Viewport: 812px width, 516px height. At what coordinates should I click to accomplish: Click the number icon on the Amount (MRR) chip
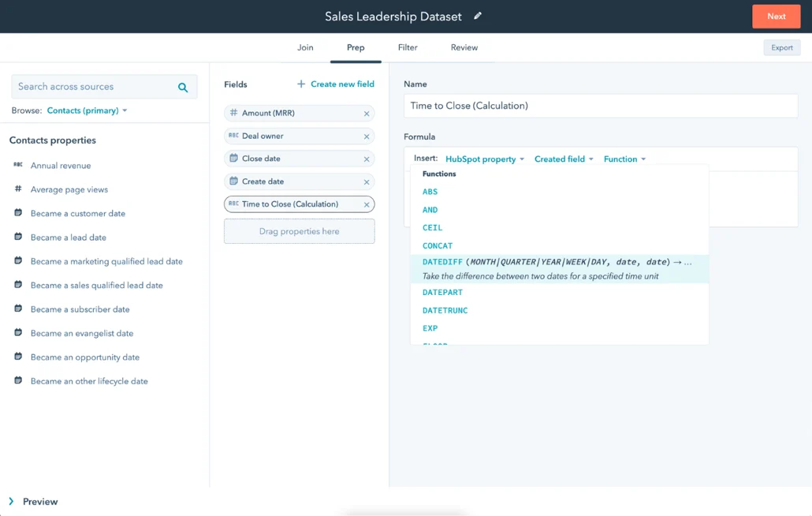[x=234, y=114]
